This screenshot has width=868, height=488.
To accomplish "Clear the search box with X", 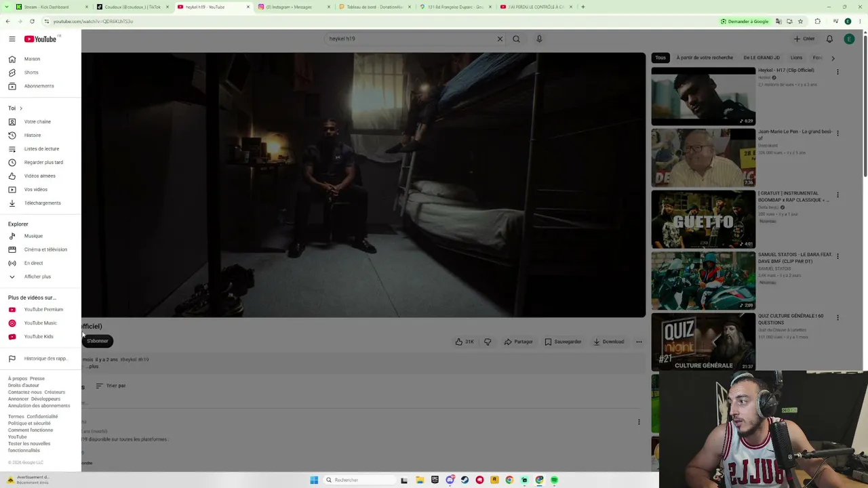I will coord(500,39).
